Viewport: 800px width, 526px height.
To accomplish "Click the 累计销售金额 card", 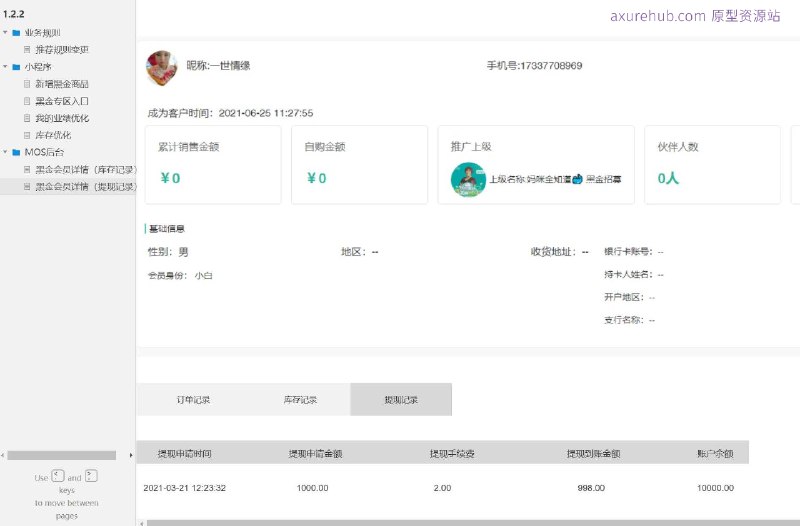I will (x=213, y=165).
